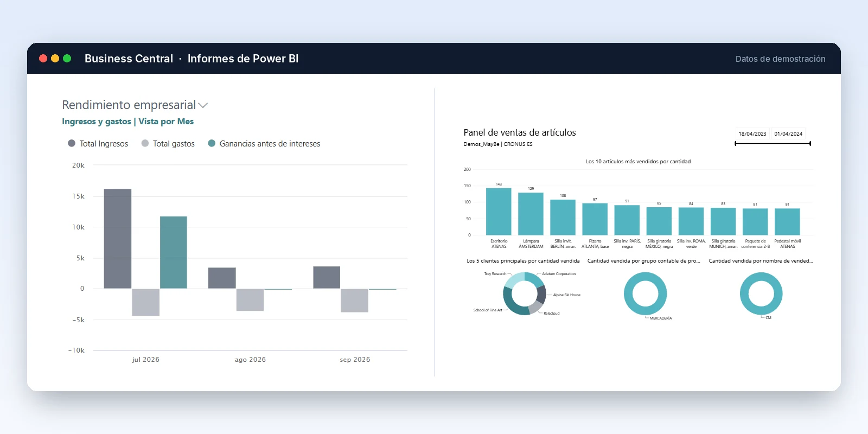Select the jul 2026 teal Ganancias bar
Viewport: 868px width, 434px height.
click(174, 252)
